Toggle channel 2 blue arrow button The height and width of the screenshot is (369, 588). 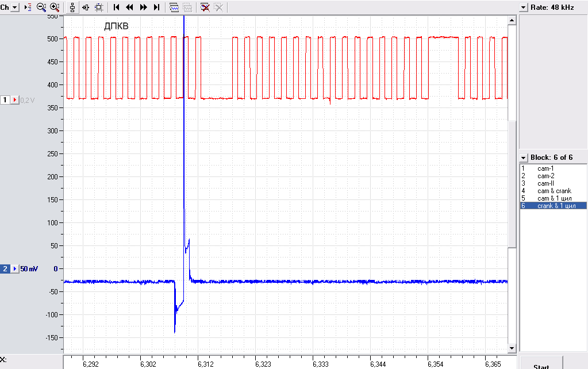click(x=14, y=269)
